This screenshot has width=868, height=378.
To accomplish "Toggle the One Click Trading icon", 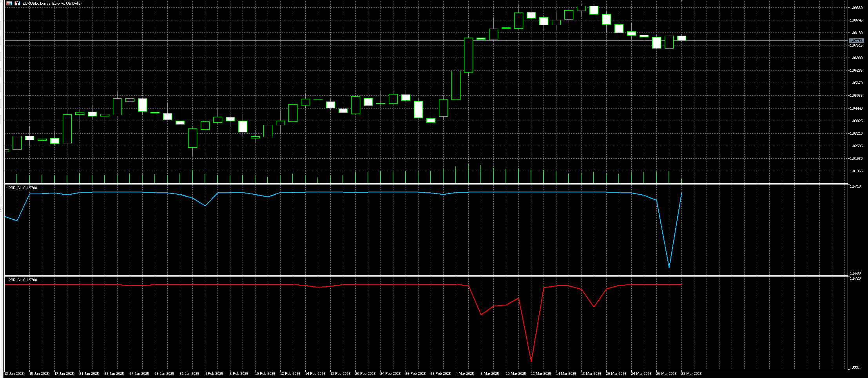I will (x=17, y=3).
